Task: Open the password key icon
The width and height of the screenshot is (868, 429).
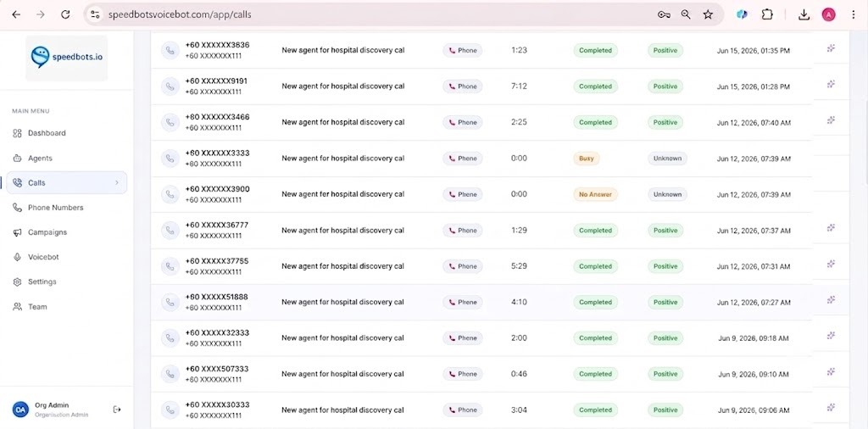Action: (665, 15)
